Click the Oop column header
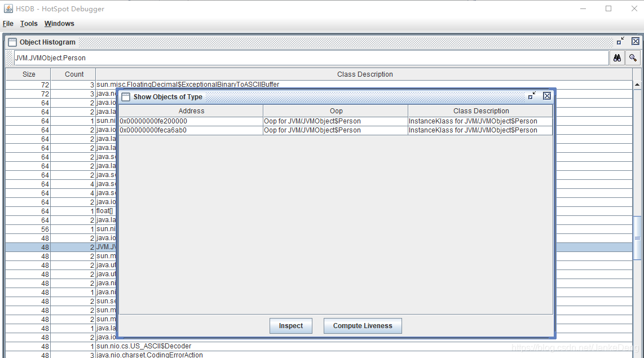This screenshot has width=644, height=358. point(336,111)
